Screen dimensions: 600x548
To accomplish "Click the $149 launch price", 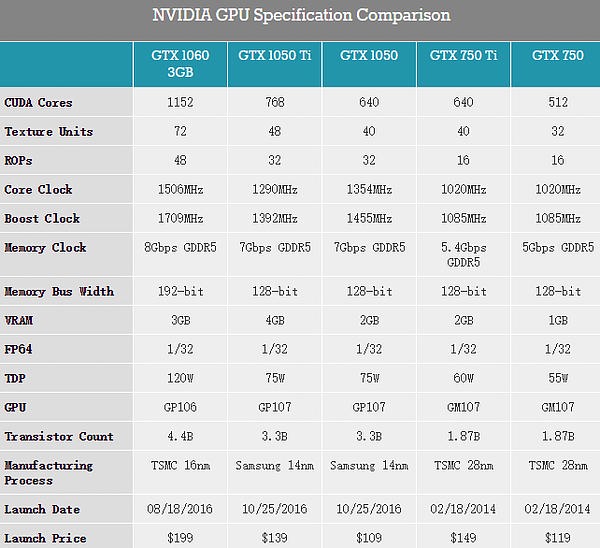I will [x=463, y=538].
